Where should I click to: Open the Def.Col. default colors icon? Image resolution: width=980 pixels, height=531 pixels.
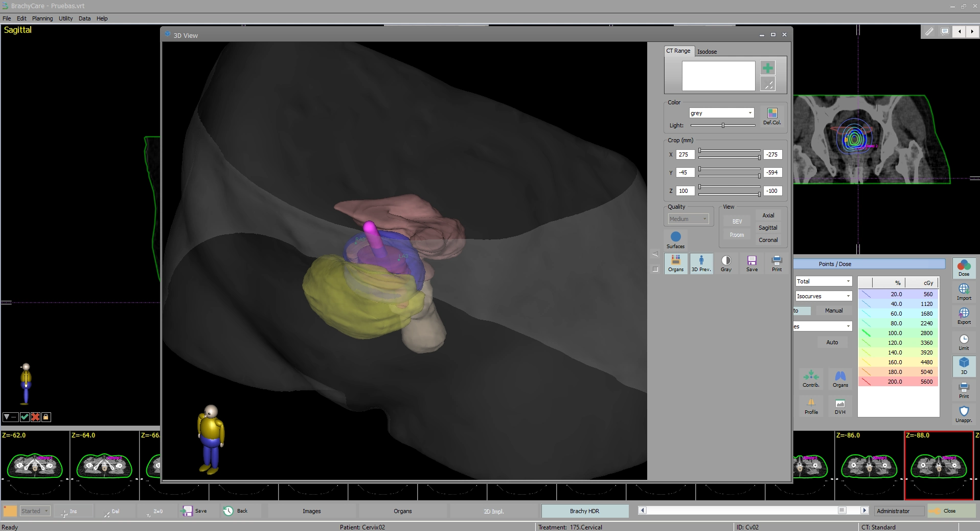coord(772,115)
